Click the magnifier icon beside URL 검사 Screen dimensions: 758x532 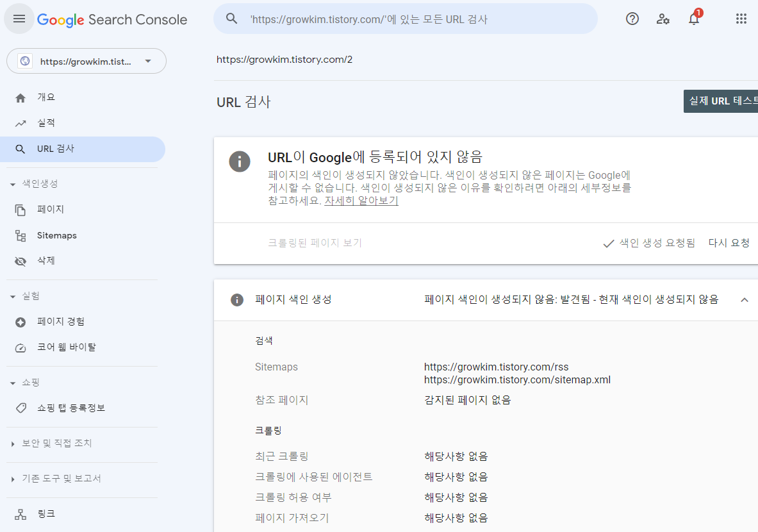21,149
